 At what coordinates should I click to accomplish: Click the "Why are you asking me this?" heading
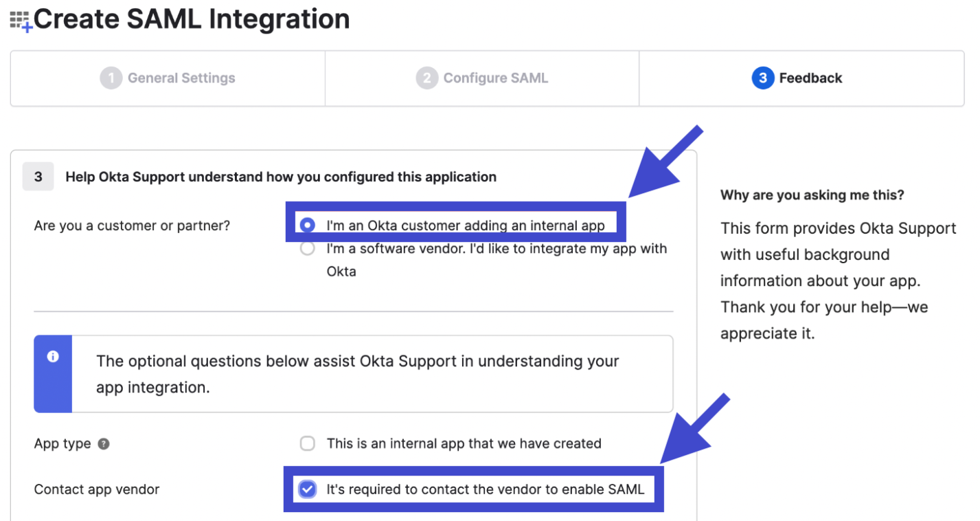812,195
